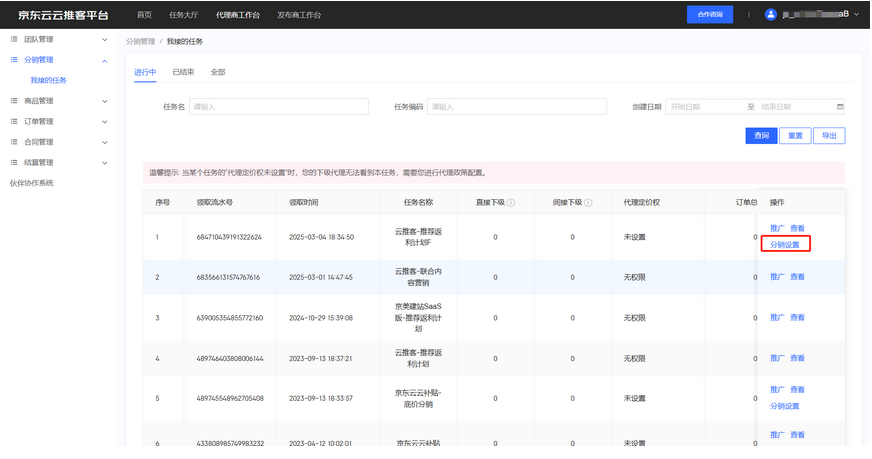Click serial number 489745548962705408

coord(230,398)
